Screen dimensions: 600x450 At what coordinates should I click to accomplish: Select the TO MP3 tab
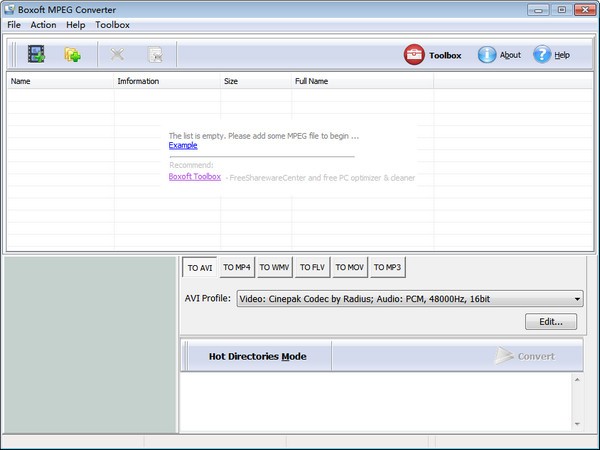click(x=387, y=267)
